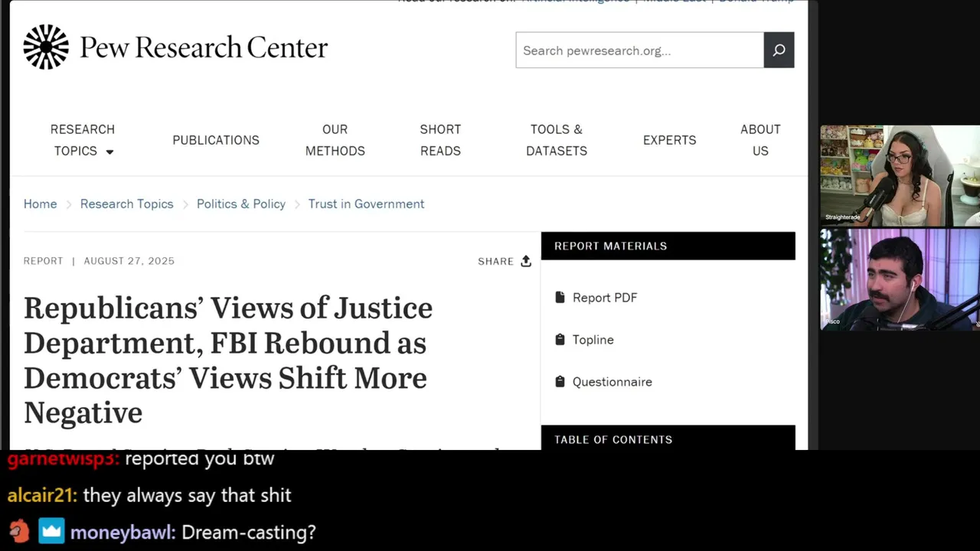Viewport: 980px width, 551px height.
Task: Click the Topline clipboard icon
Action: [x=560, y=340]
